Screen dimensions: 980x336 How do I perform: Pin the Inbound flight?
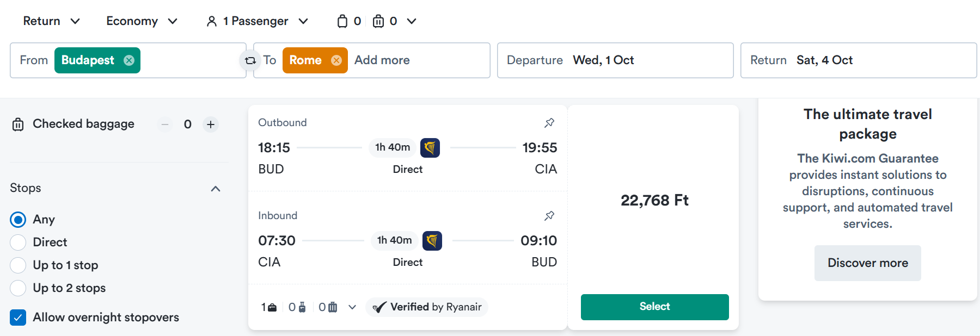pyautogui.click(x=549, y=216)
